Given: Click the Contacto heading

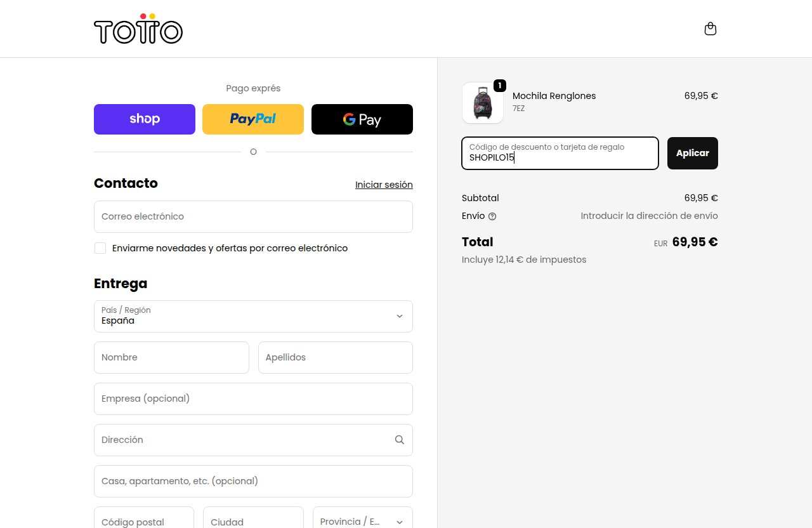Looking at the screenshot, I should pos(126,183).
